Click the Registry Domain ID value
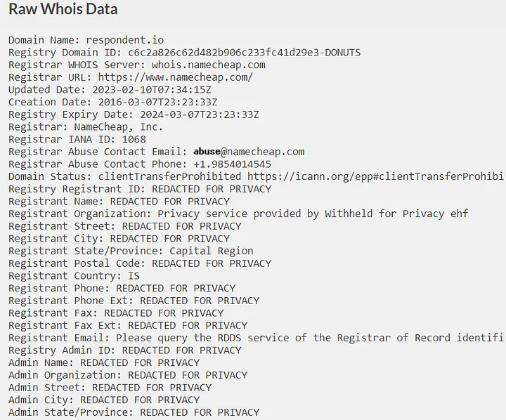Image resolution: width=506 pixels, height=420 pixels. 245,53
